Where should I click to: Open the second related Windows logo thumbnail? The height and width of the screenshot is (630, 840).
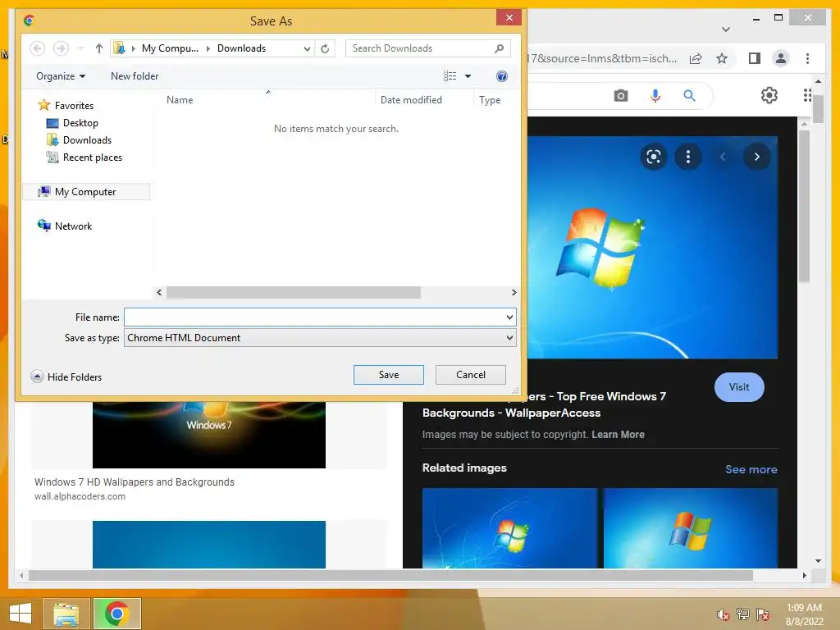(x=691, y=527)
